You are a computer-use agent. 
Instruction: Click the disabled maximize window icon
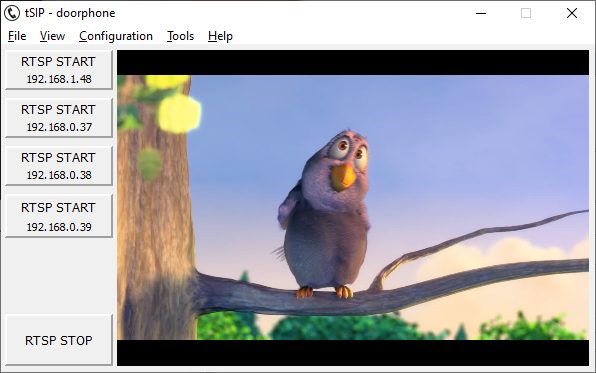[526, 13]
